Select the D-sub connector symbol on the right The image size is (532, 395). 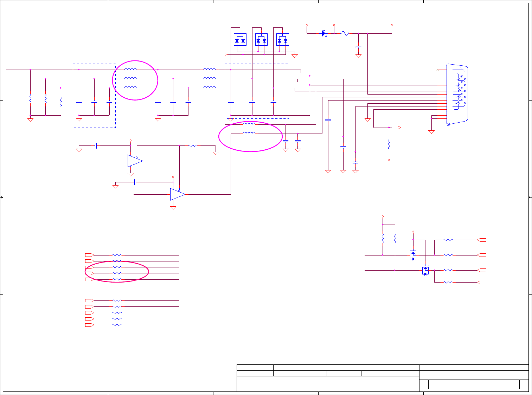[457, 95]
